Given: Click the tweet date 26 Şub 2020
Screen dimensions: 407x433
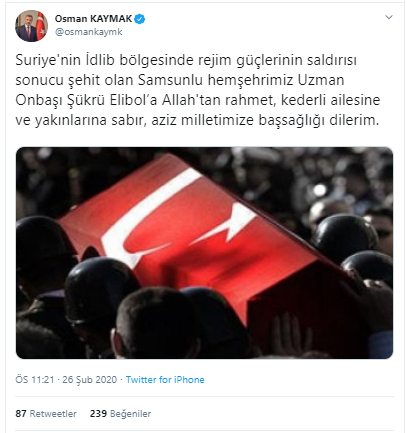Looking at the screenshot, I should tap(90, 380).
